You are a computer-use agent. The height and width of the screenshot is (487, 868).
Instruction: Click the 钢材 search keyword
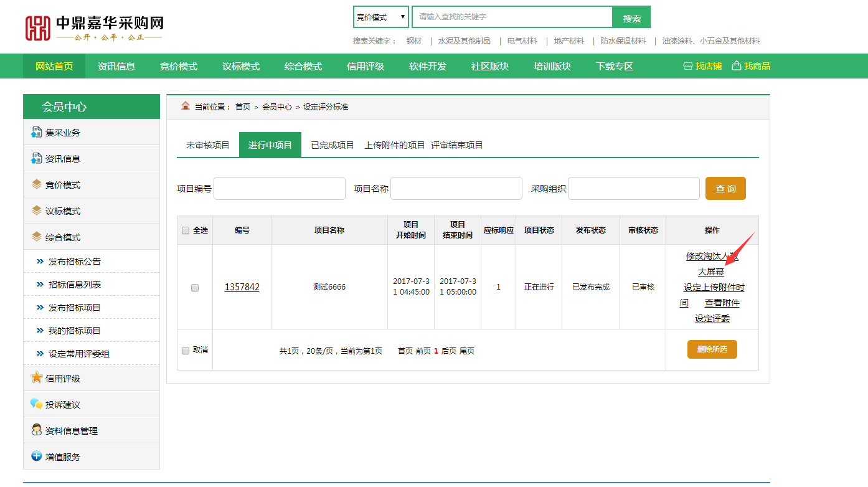click(x=414, y=41)
